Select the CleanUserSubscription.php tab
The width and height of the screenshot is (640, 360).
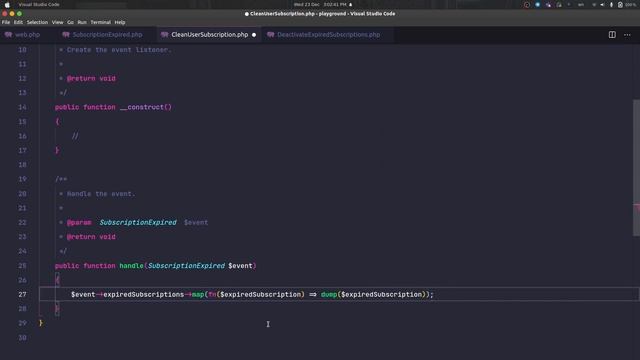[x=209, y=35]
